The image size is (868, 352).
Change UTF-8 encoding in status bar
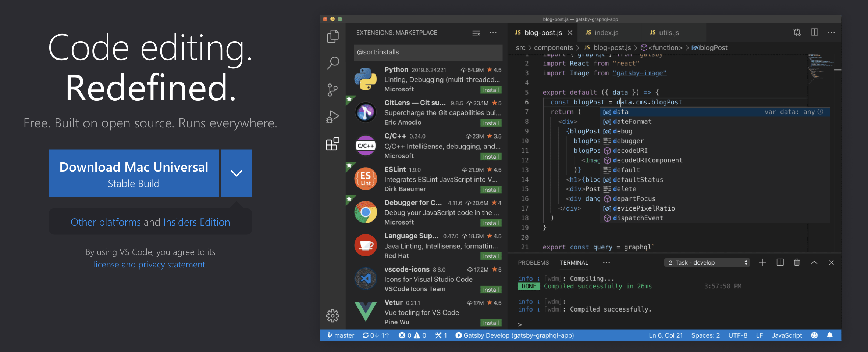click(738, 335)
